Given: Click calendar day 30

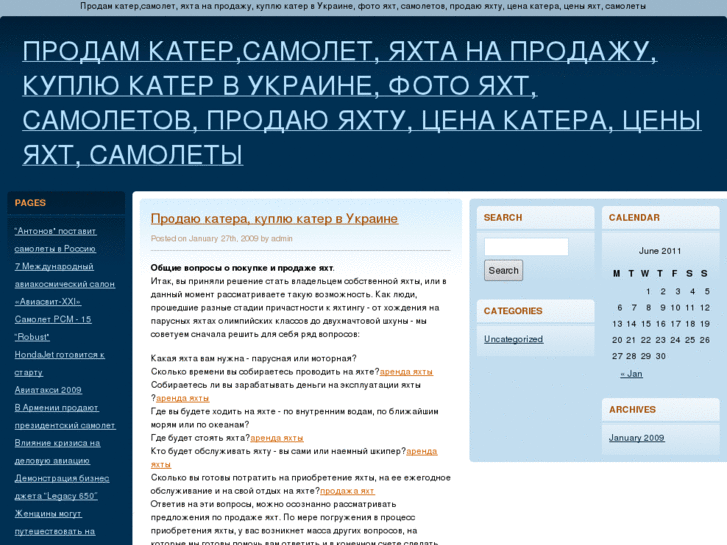Looking at the screenshot, I should pos(660,356).
